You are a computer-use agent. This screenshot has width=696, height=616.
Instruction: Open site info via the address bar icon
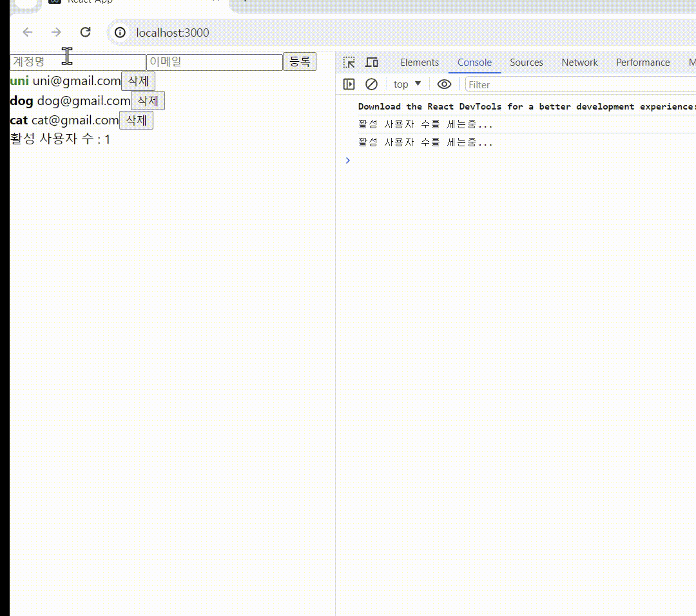pos(120,32)
